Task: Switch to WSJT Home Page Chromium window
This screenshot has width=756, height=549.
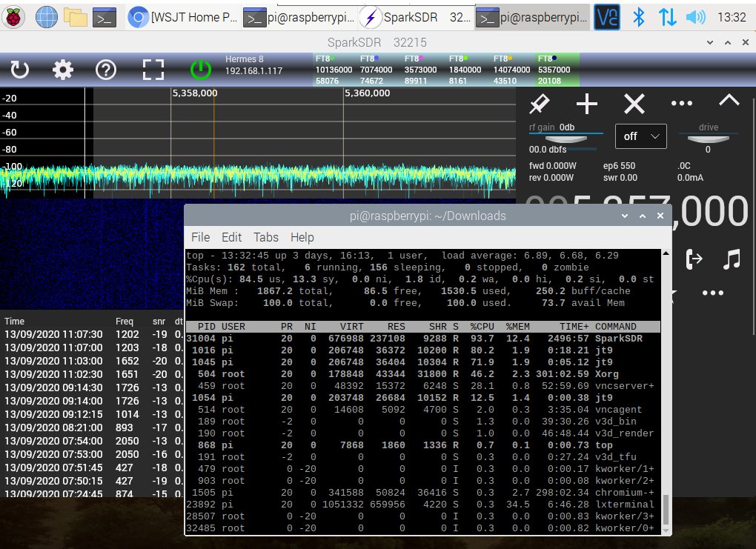Action: tap(183, 18)
